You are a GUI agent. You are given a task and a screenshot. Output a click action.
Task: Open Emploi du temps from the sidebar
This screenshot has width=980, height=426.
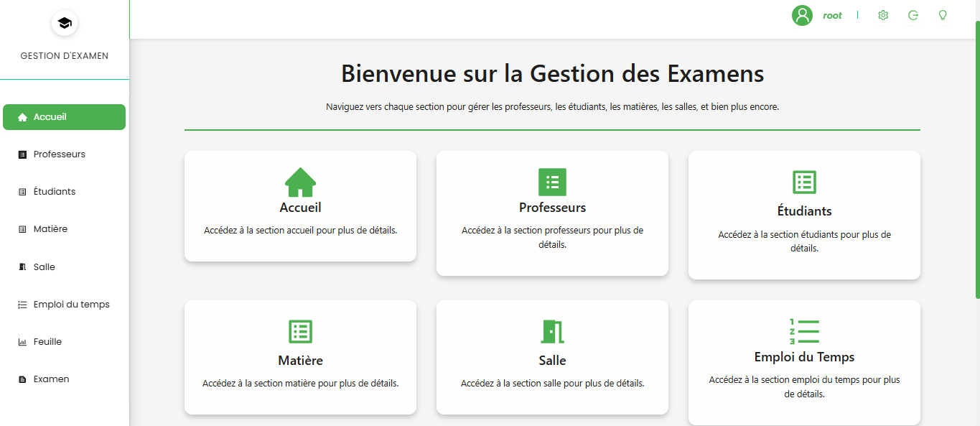64,305
